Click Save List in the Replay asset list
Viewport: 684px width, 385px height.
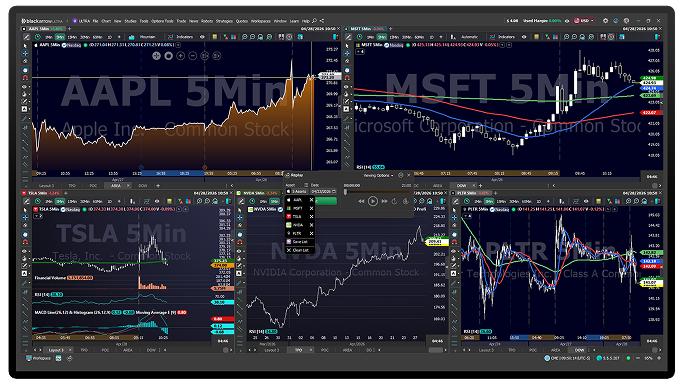[x=300, y=242]
